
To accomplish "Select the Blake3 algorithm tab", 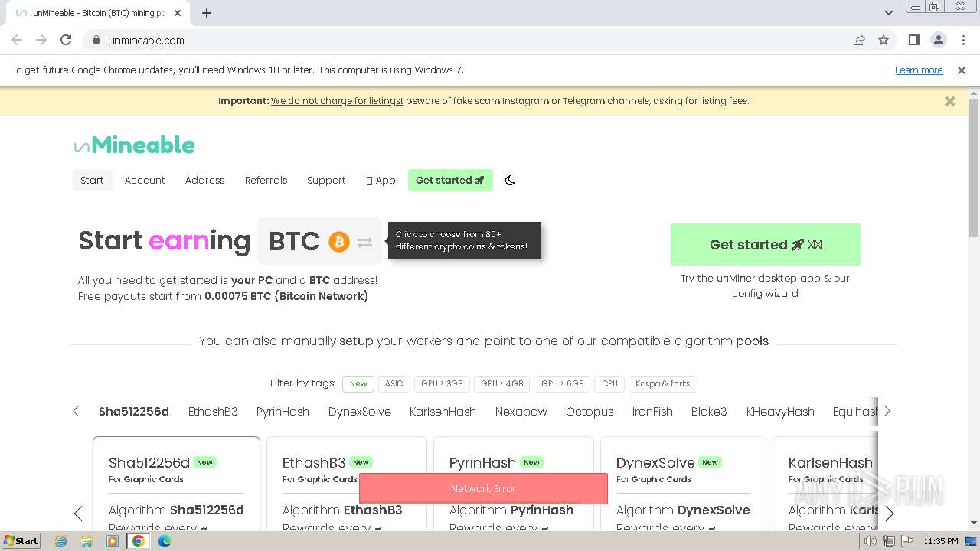I will [x=709, y=411].
